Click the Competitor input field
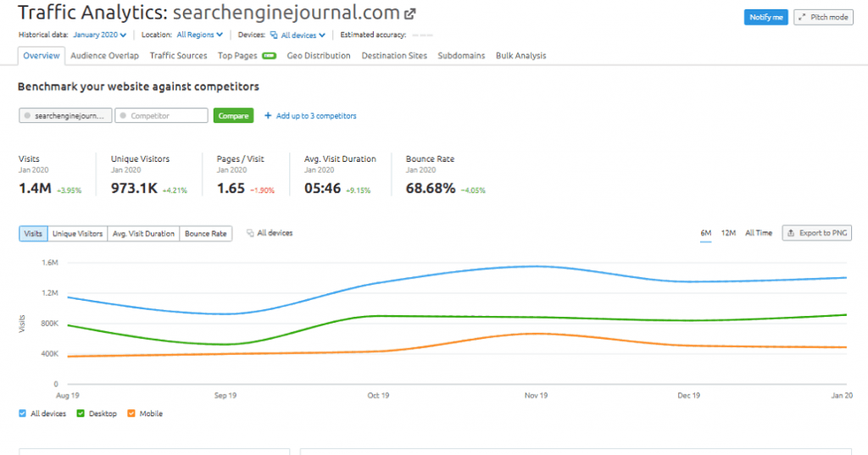 161,116
